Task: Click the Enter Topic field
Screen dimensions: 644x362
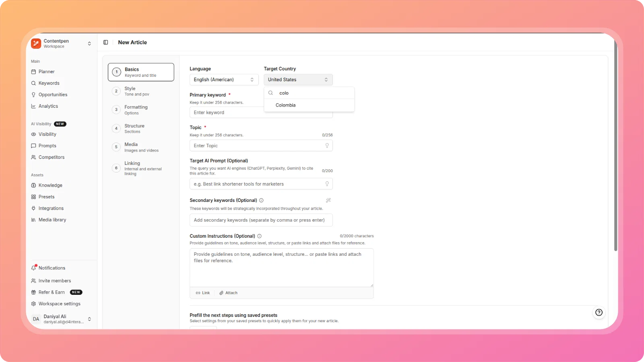Action: coord(261,146)
